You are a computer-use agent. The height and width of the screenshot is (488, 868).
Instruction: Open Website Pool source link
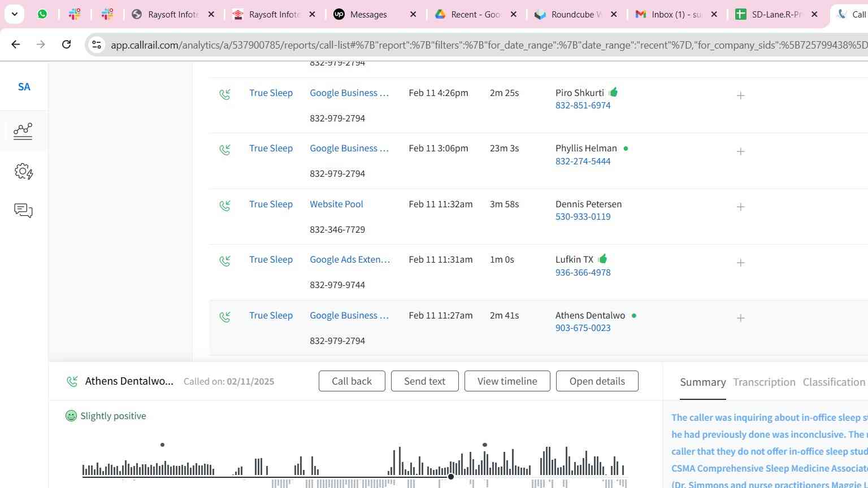[x=336, y=204]
